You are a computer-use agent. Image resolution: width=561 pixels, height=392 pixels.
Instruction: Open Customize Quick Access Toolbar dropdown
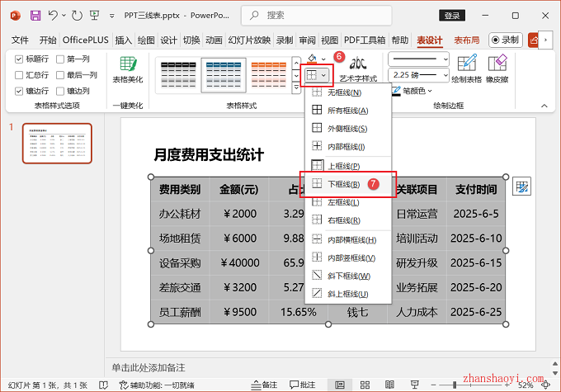pyautogui.click(x=112, y=16)
